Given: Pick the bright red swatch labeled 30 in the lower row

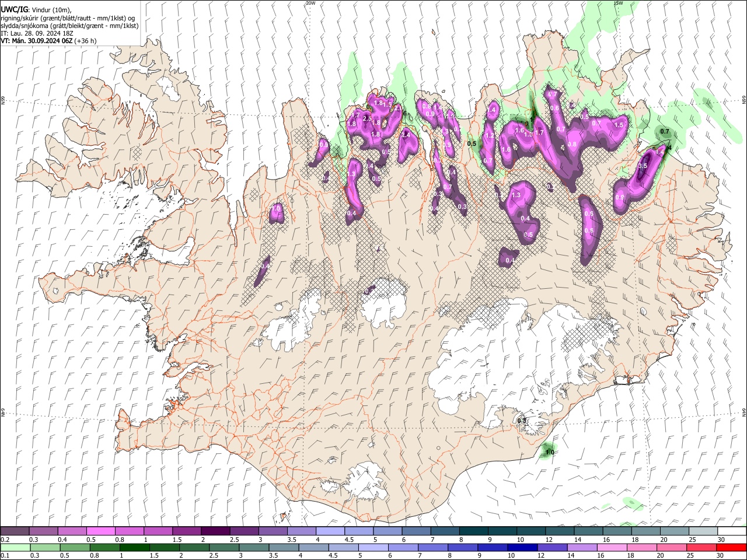Looking at the screenshot, I should pyautogui.click(x=731, y=548).
